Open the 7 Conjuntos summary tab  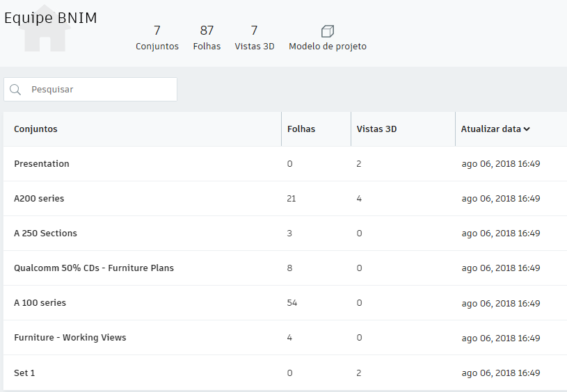[x=157, y=38]
